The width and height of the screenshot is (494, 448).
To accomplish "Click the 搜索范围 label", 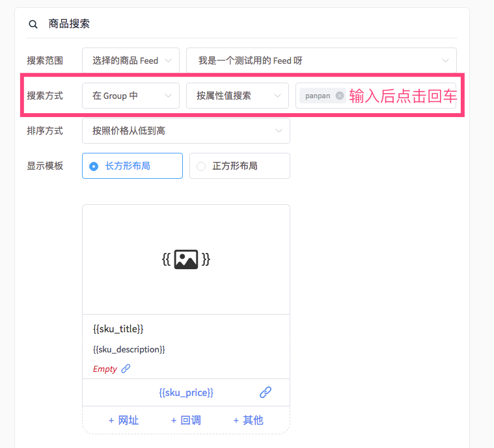I will [x=45, y=60].
